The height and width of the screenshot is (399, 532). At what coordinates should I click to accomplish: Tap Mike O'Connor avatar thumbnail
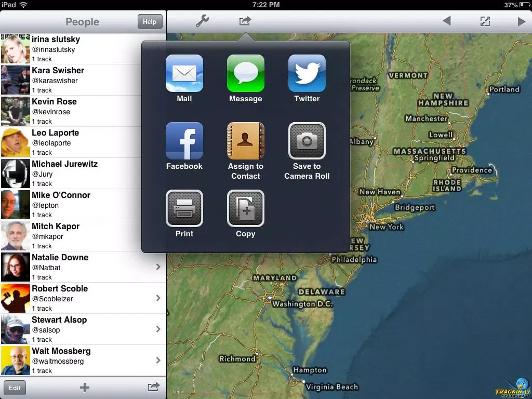(x=16, y=205)
